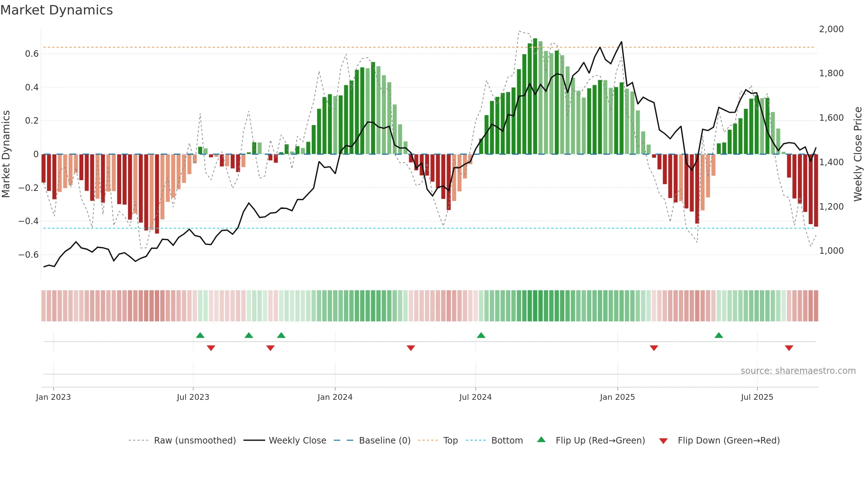
Task: Click the red Flip Down triangle in the legend
Action: point(663,441)
